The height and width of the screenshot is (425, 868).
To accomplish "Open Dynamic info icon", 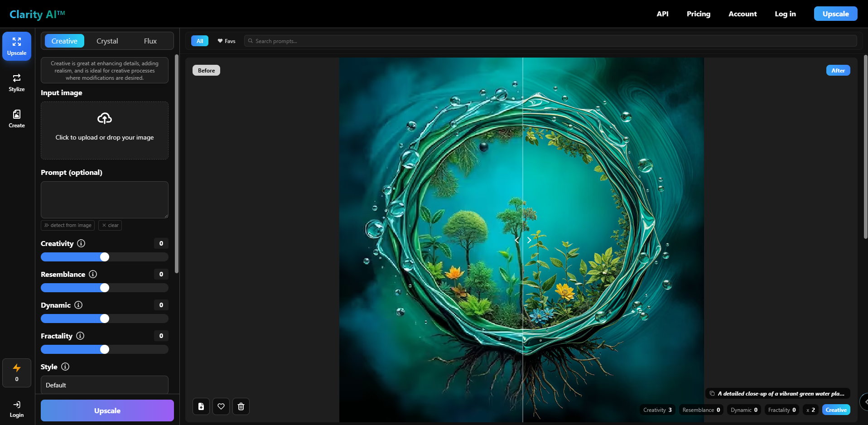I will (x=78, y=305).
